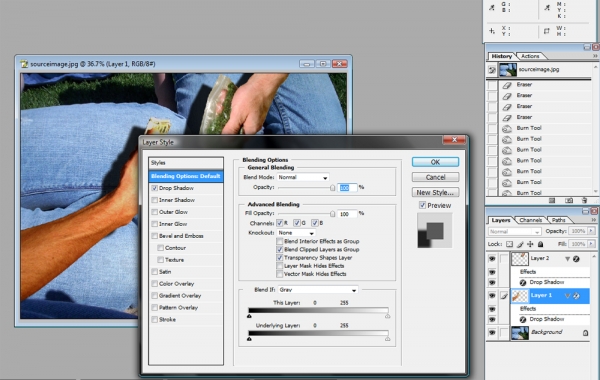Switch to the Paths tab
The image size is (600, 380).
point(559,220)
